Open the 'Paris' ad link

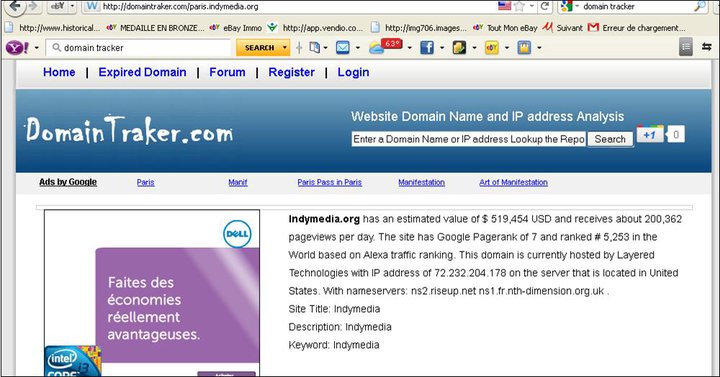tap(146, 182)
